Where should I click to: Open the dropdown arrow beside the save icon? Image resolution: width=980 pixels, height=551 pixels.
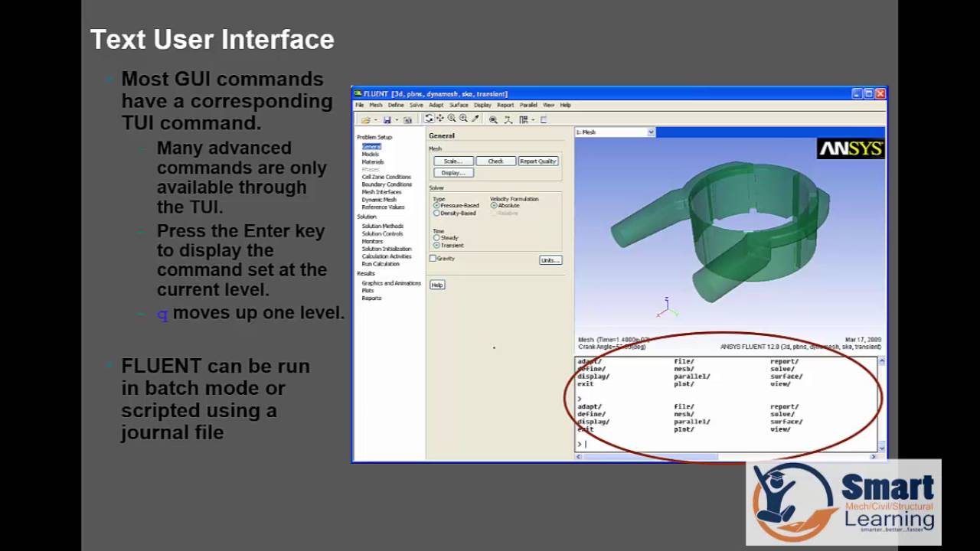397,120
